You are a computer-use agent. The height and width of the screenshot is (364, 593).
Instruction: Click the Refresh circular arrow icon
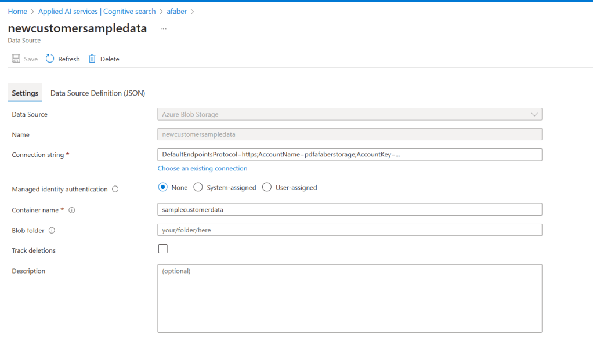(x=50, y=59)
